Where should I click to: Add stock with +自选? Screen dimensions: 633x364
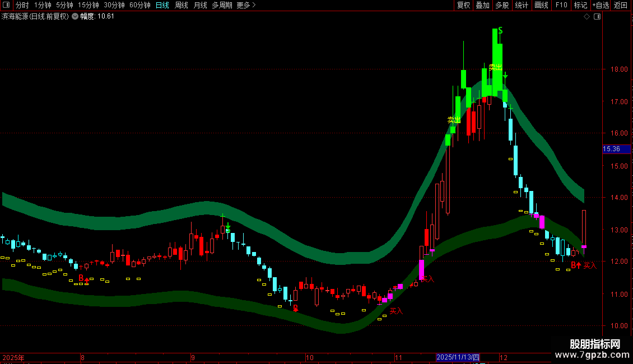point(601,5)
